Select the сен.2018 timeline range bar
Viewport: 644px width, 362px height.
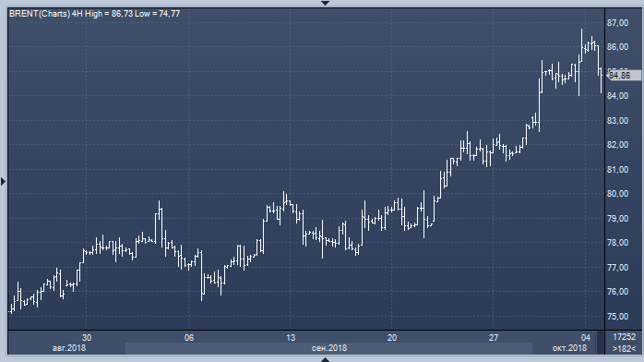tap(329, 348)
